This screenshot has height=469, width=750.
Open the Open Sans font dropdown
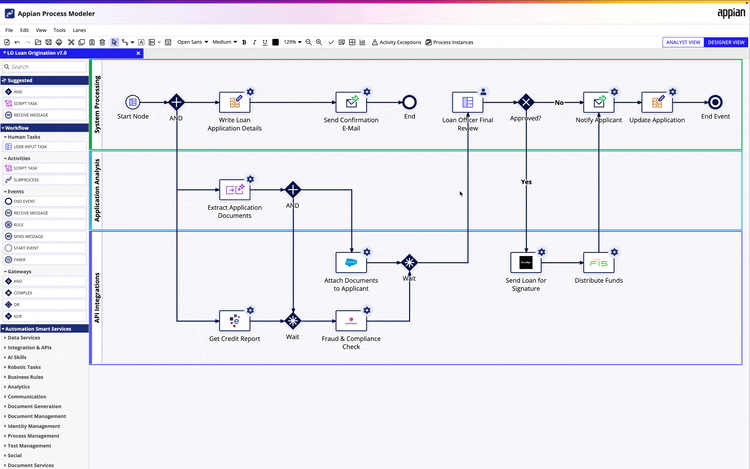pyautogui.click(x=193, y=42)
